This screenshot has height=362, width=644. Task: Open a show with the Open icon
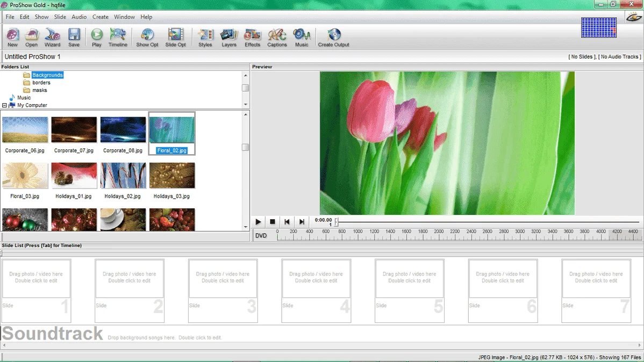coord(31,38)
